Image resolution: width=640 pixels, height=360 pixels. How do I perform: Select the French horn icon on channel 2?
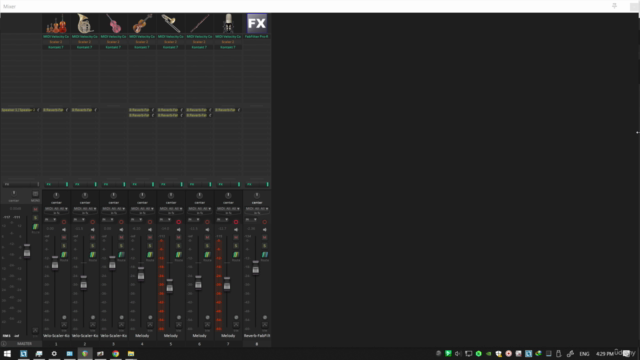[85, 24]
